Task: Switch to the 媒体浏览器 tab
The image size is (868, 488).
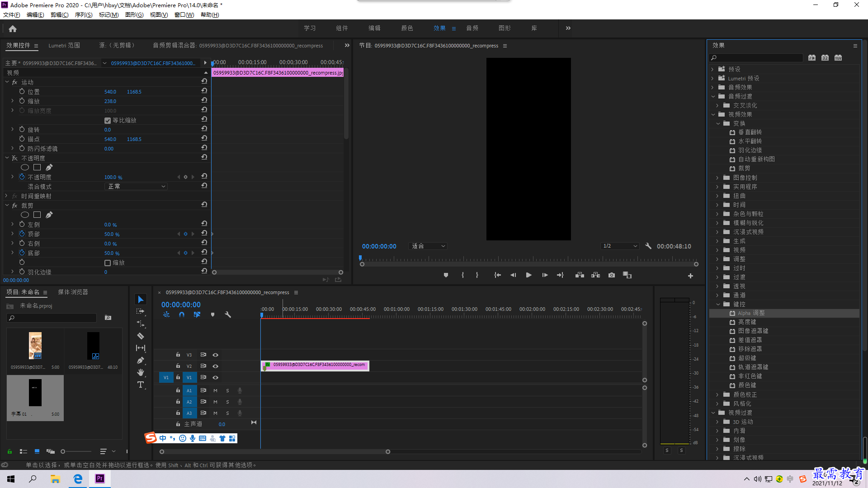Action: coord(73,292)
